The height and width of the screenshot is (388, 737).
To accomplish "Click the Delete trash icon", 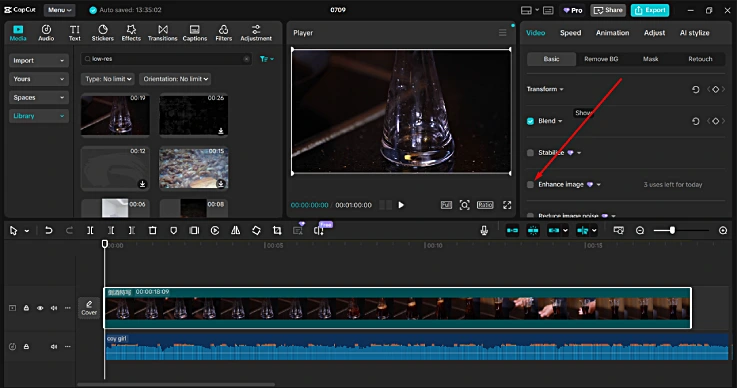I will 152,230.
